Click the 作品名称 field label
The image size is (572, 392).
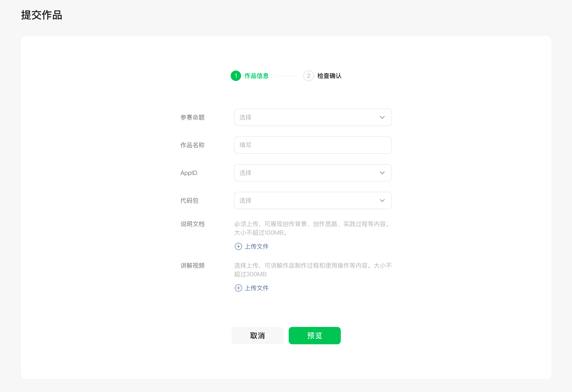coord(192,145)
